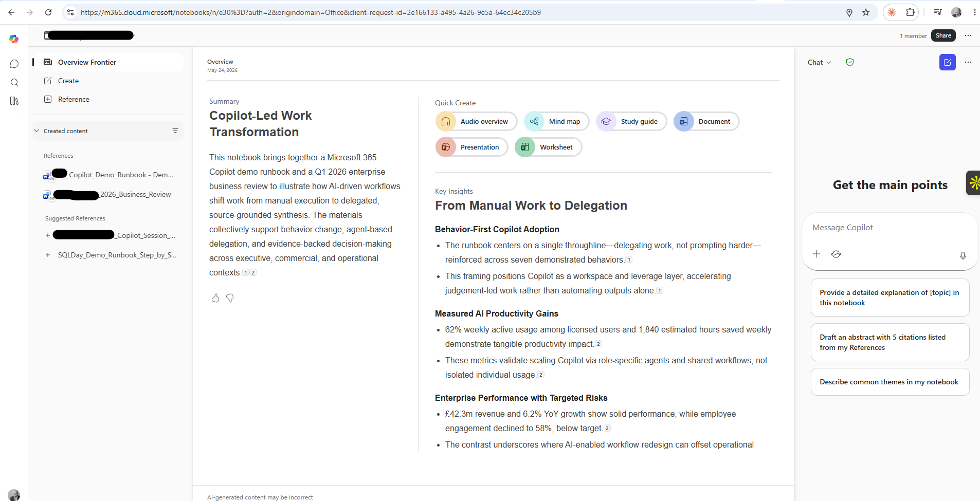Screen dimensions: 980x501
Task: Open the library icon in left rail
Action: click(x=14, y=101)
